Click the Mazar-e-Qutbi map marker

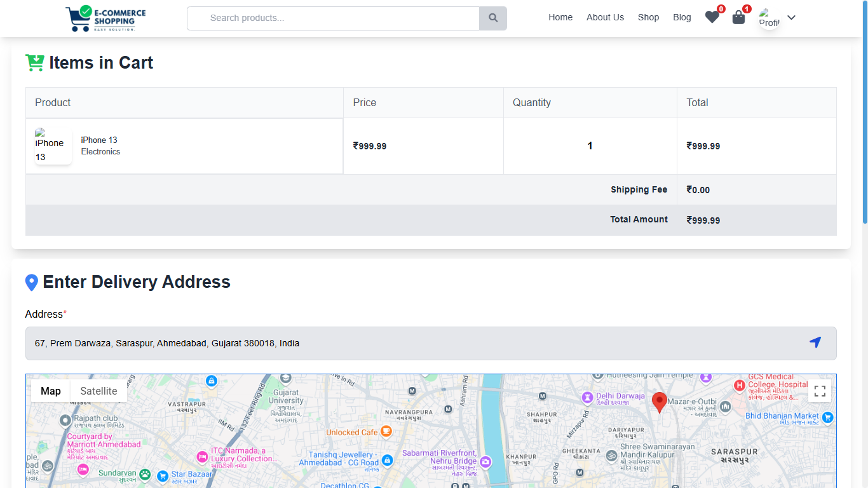click(725, 407)
